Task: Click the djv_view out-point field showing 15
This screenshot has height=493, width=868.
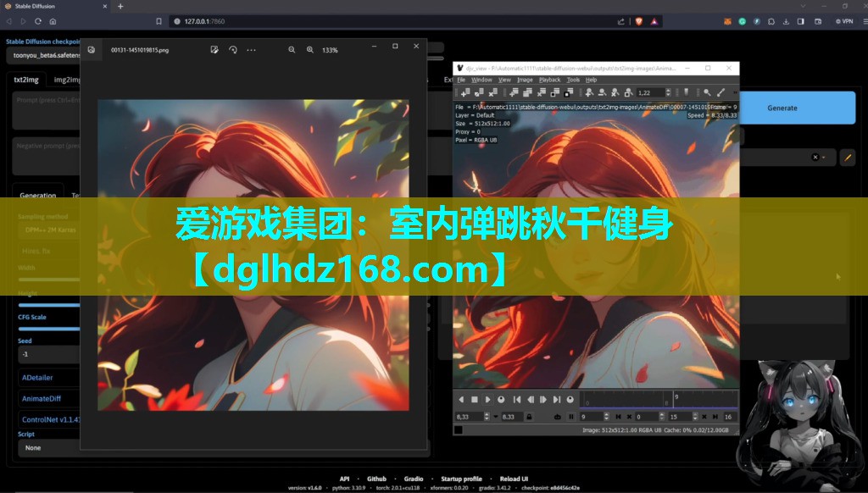Action: pyautogui.click(x=680, y=417)
